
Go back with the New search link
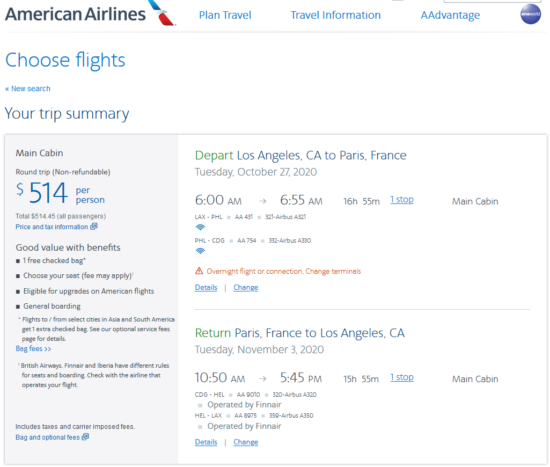point(28,88)
